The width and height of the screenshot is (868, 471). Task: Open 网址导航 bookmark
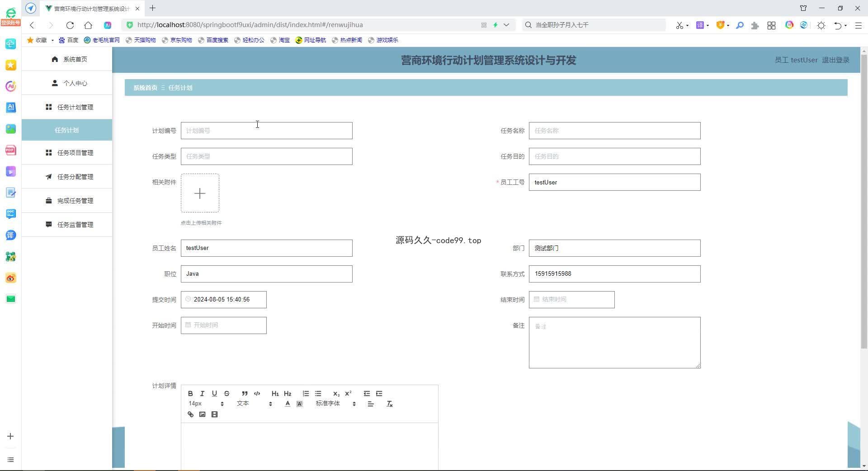311,40
